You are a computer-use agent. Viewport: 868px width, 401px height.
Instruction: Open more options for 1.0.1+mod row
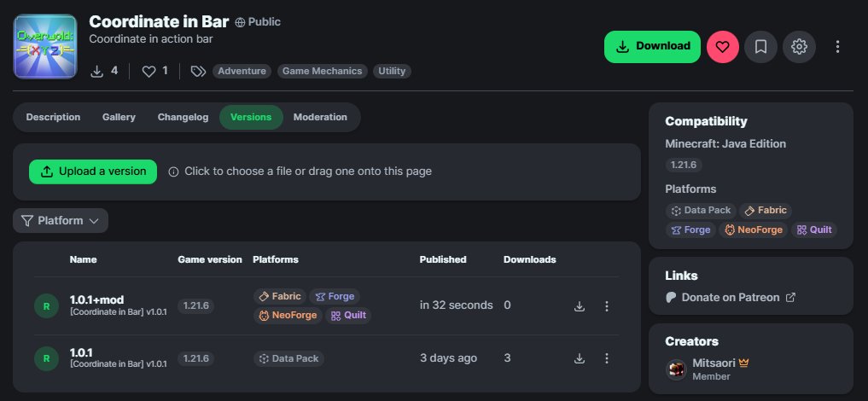607,305
